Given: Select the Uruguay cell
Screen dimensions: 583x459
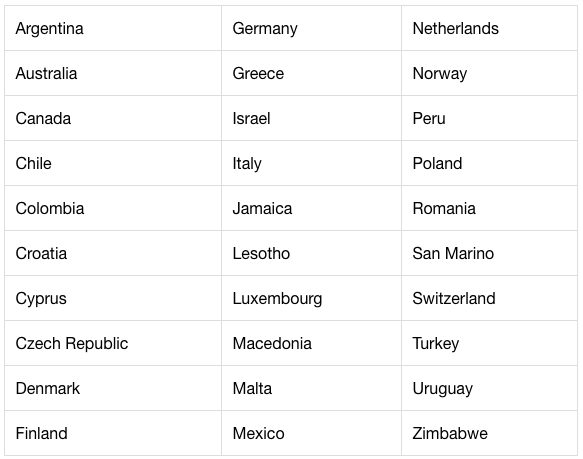Looking at the screenshot, I should (x=490, y=388).
